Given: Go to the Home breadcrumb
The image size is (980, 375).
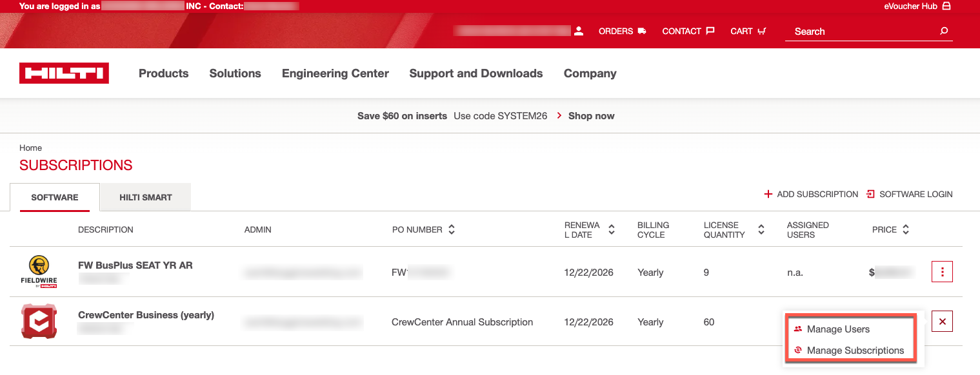Looking at the screenshot, I should pos(30,148).
